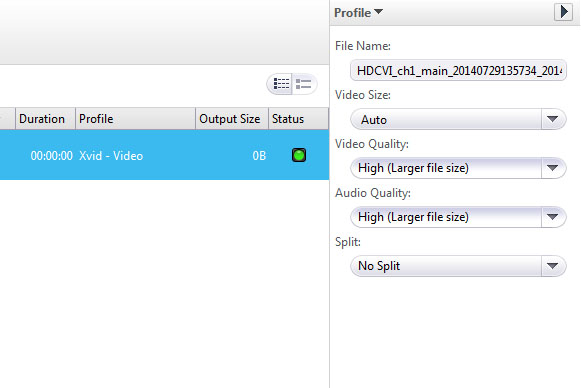
Task: Switch to detailed list view icon
Action: pyautogui.click(x=281, y=84)
